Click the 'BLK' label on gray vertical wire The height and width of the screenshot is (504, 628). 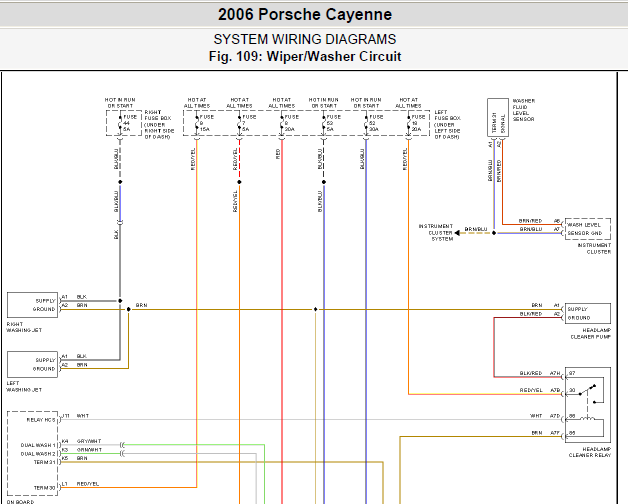(116, 234)
